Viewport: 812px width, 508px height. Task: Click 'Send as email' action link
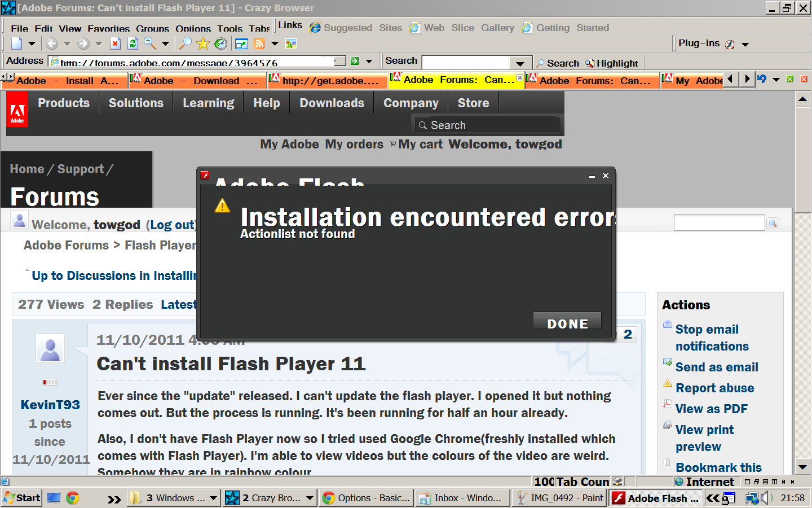coord(717,367)
